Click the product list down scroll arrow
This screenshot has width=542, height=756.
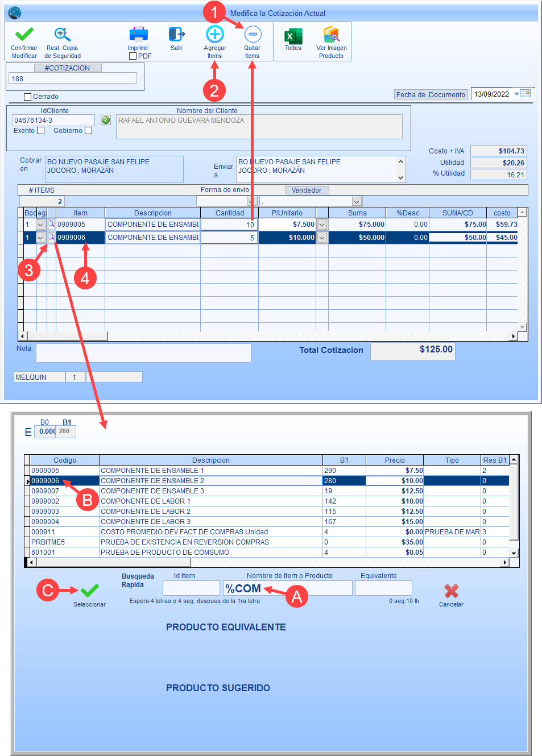tap(514, 553)
